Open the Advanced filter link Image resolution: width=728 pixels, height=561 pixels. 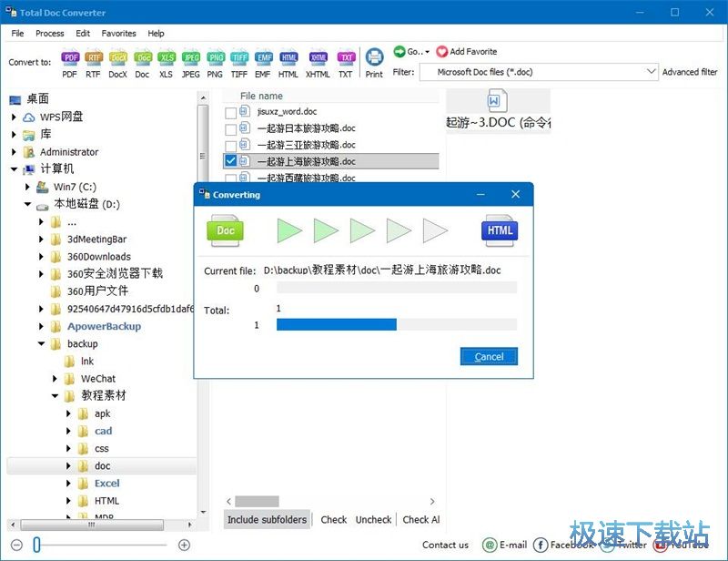[690, 72]
